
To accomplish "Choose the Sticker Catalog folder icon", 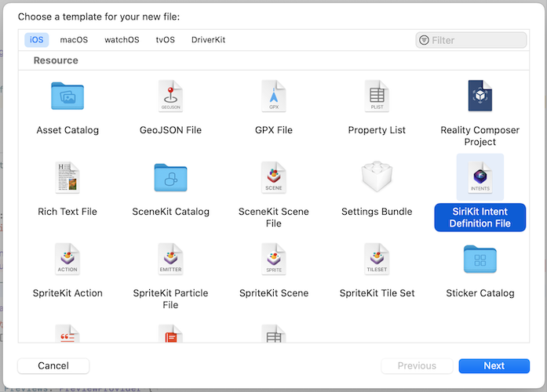I will pos(480,260).
